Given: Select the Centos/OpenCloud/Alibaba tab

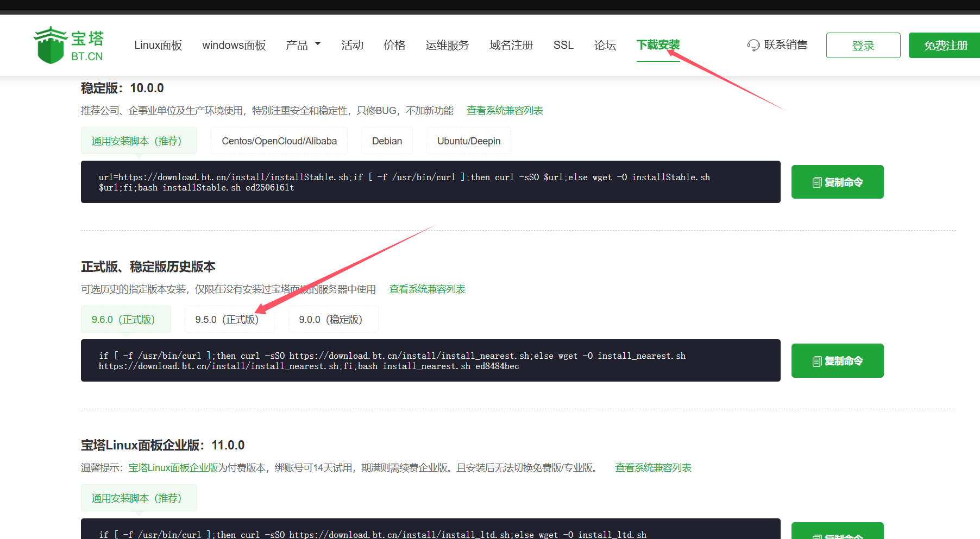Looking at the screenshot, I should tap(279, 141).
